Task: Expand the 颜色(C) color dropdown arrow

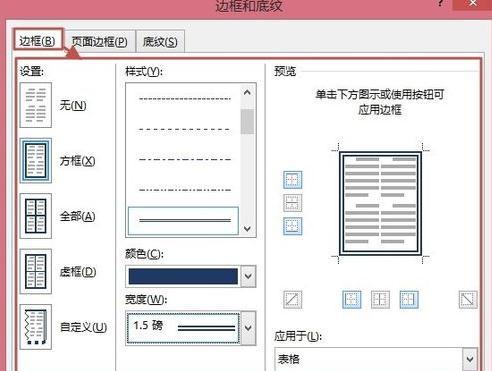Action: click(x=248, y=276)
